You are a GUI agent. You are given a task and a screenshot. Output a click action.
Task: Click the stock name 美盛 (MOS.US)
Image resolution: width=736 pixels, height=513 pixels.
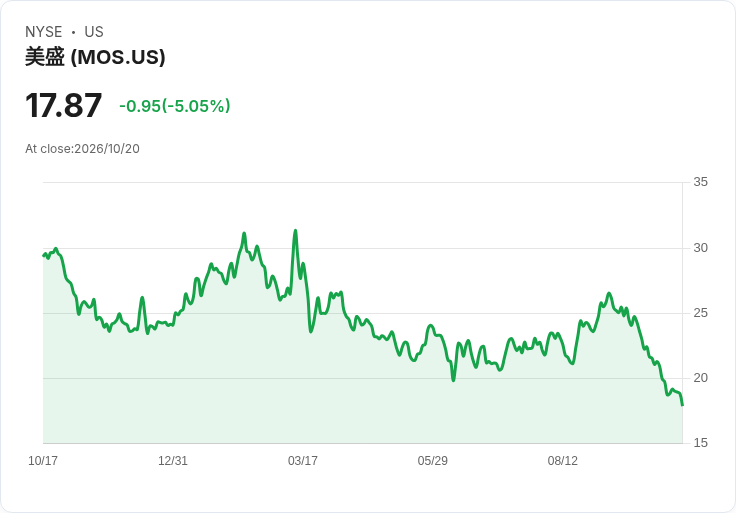95,57
